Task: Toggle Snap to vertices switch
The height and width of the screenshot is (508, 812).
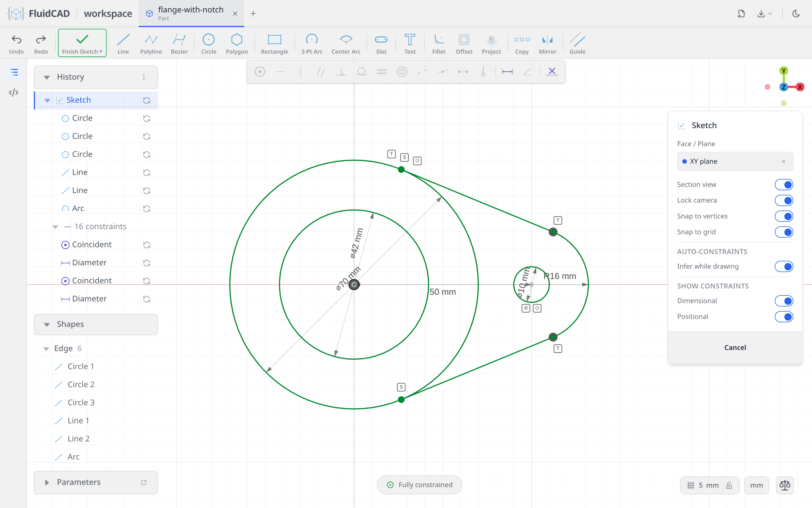Action: coord(784,216)
